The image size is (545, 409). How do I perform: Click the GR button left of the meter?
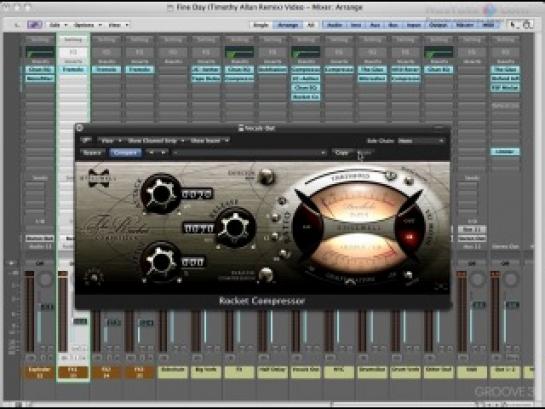[308, 227]
